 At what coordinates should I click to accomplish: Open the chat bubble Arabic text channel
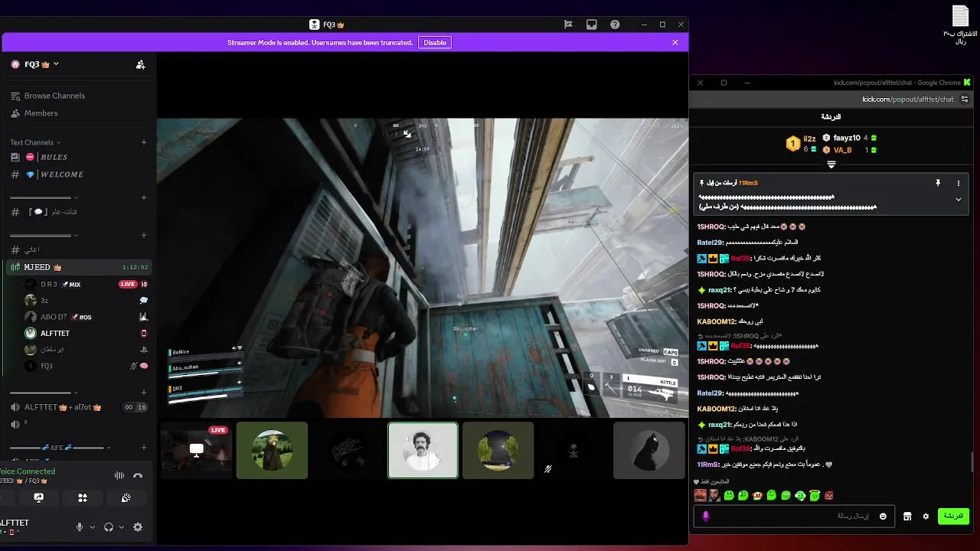[x=78, y=212]
